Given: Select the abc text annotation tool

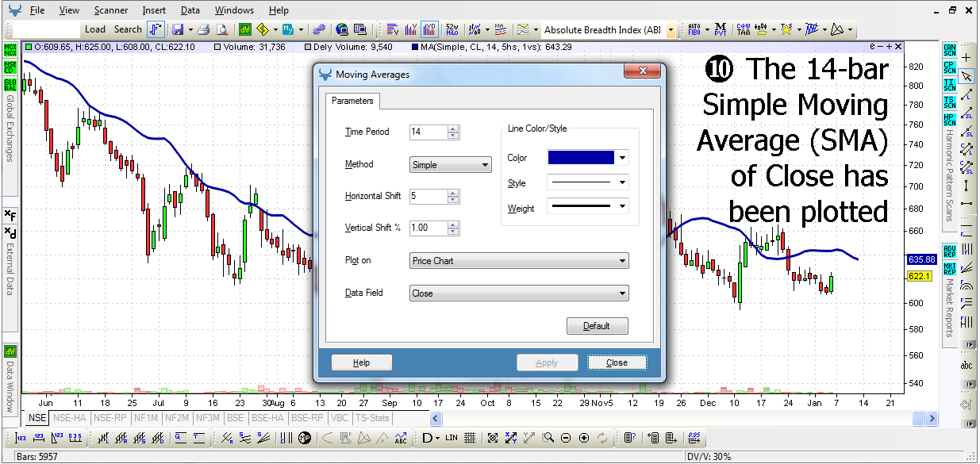Looking at the screenshot, I should click(x=967, y=366).
